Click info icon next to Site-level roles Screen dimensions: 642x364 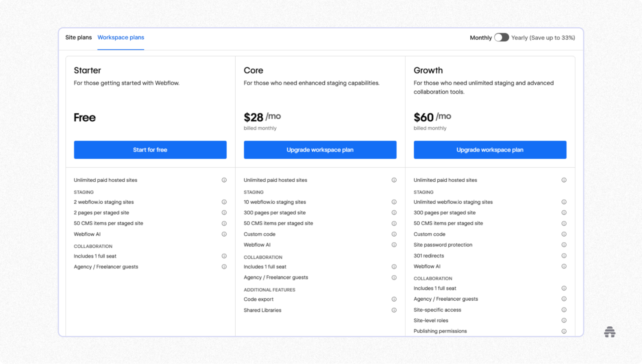click(564, 320)
